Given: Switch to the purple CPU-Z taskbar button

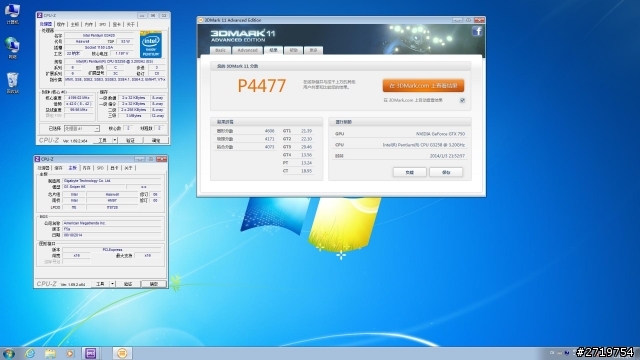Looking at the screenshot, I should tap(91, 353).
